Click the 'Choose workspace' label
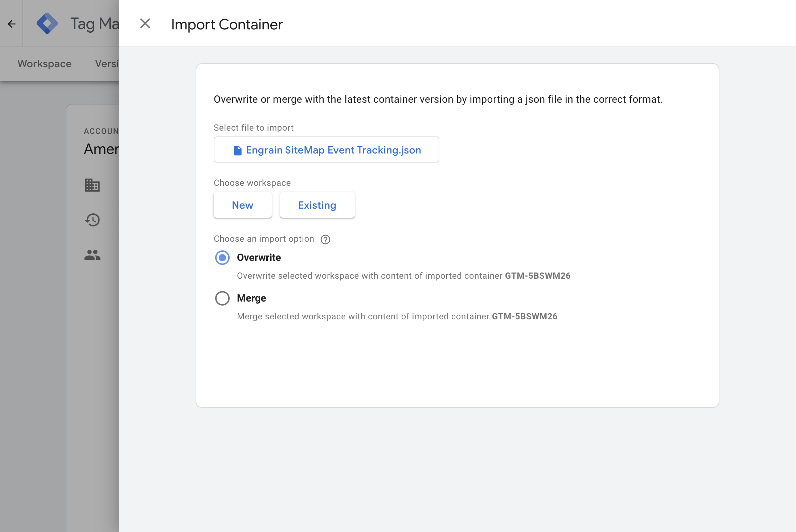Image resolution: width=796 pixels, height=532 pixels. click(x=252, y=183)
